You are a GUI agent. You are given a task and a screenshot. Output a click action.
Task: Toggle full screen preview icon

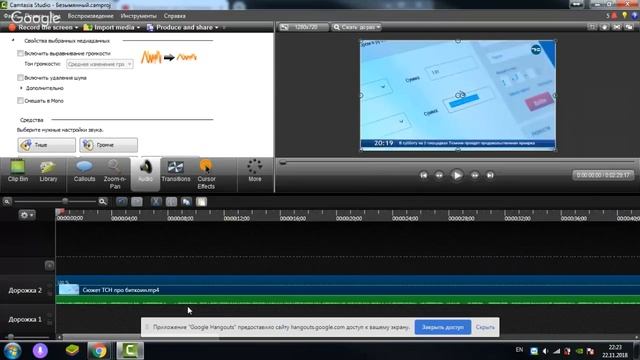pyautogui.click(x=617, y=27)
